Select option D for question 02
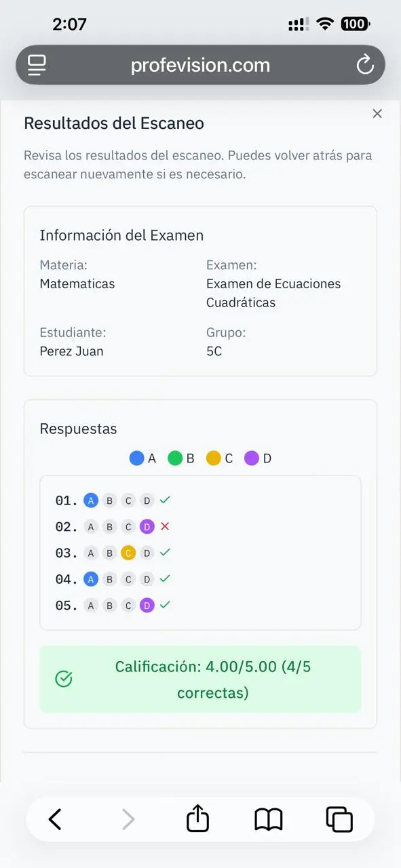The height and width of the screenshot is (868, 401). pyautogui.click(x=147, y=526)
